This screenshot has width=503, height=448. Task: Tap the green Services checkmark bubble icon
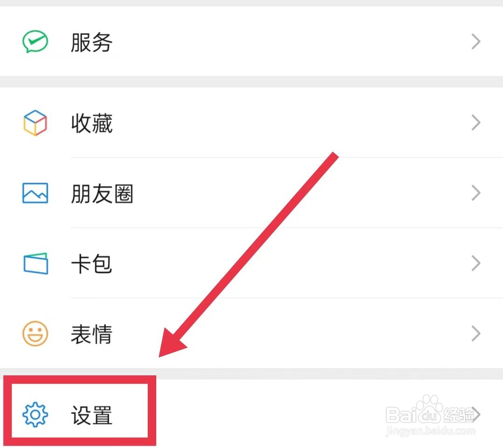(x=35, y=41)
